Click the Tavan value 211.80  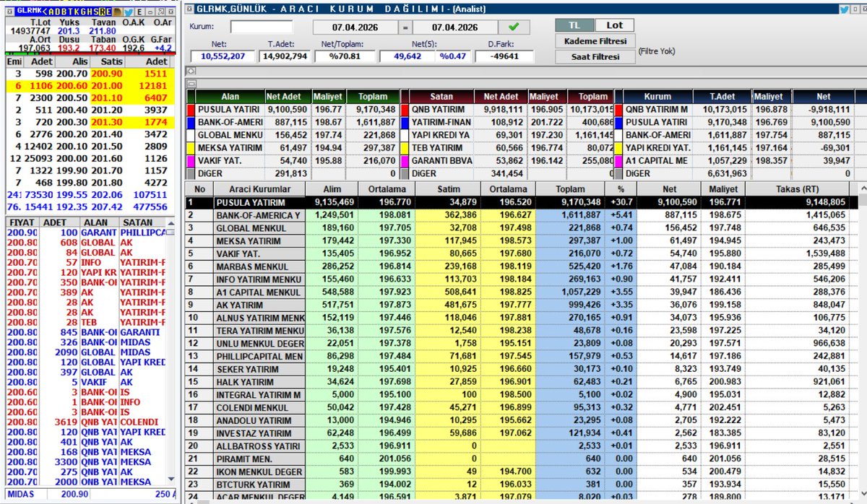click(x=103, y=31)
